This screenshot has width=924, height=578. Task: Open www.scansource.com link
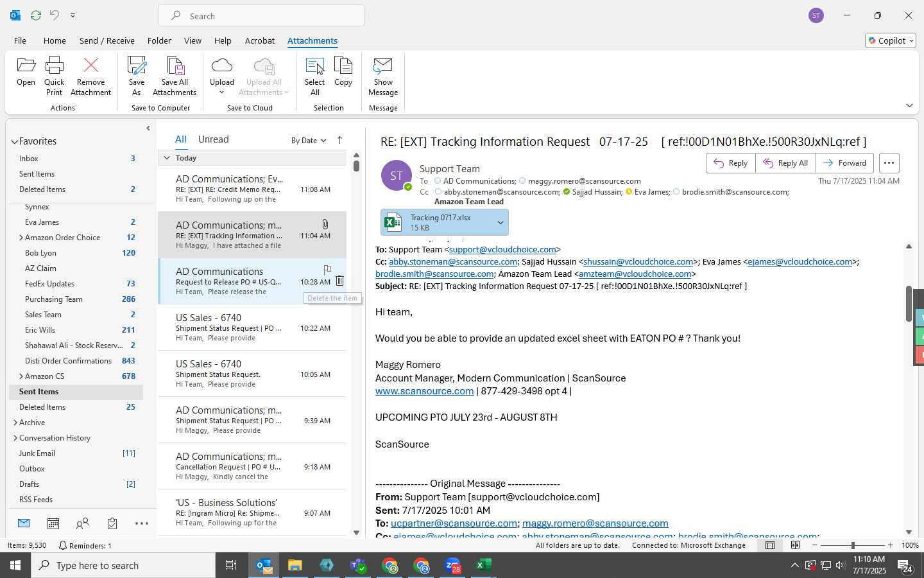click(424, 391)
